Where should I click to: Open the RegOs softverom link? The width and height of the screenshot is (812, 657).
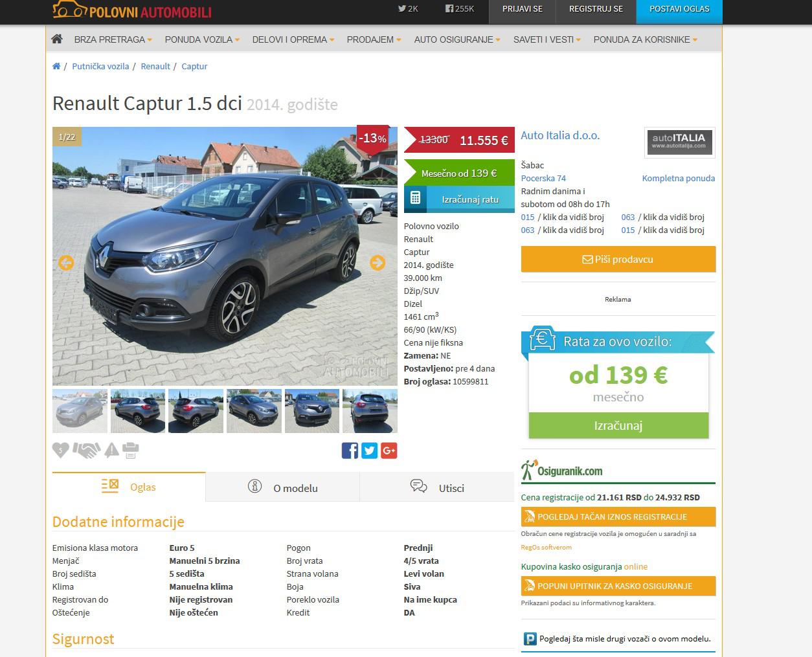(x=547, y=547)
